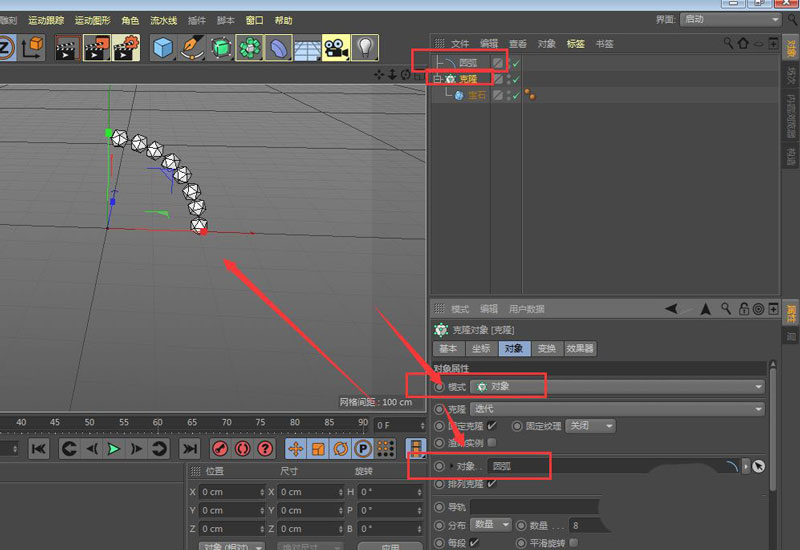Open the MoGraph Cloner toolbar icon
Screen dimensions: 800x550
[x=249, y=47]
